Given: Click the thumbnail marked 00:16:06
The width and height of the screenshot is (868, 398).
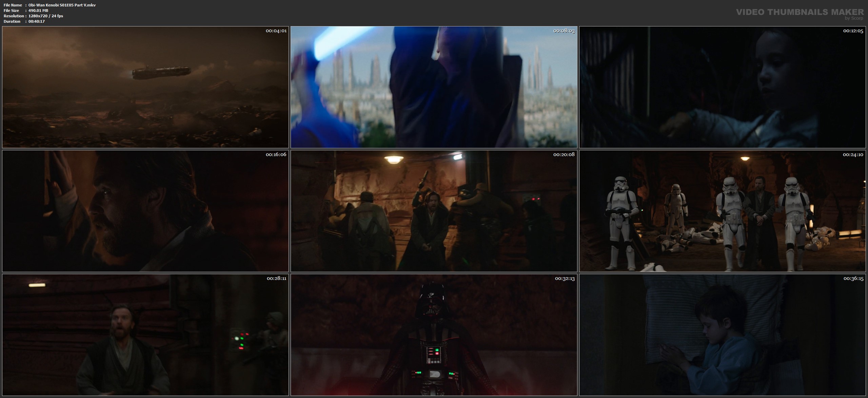Looking at the screenshot, I should pyautogui.click(x=145, y=211).
